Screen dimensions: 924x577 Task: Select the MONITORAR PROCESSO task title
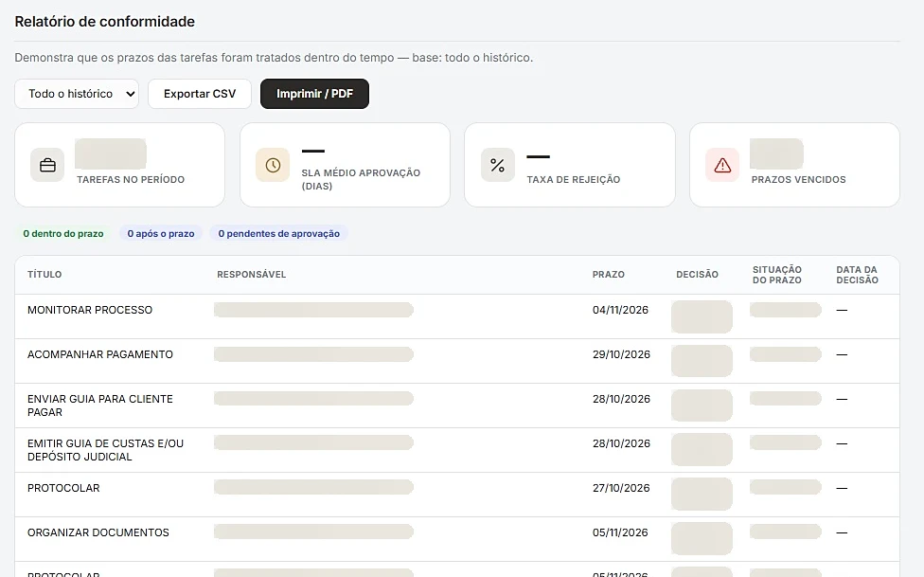[90, 310]
